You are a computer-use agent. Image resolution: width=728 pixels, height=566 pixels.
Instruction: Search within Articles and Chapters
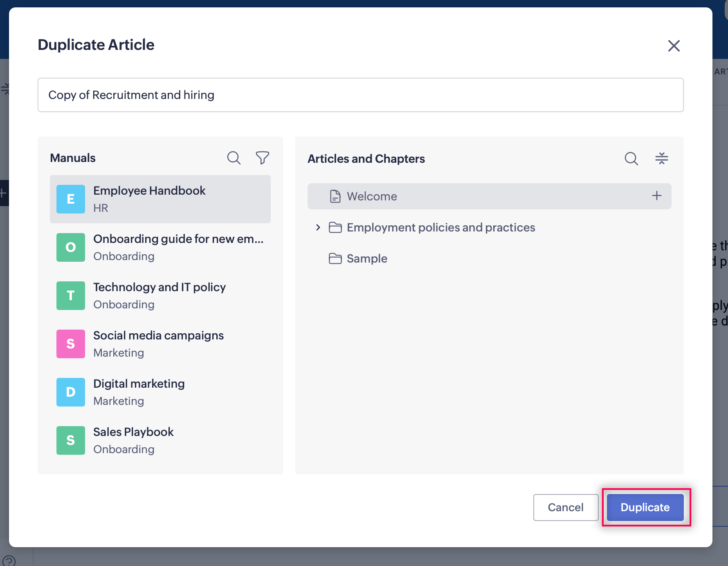[631, 159]
